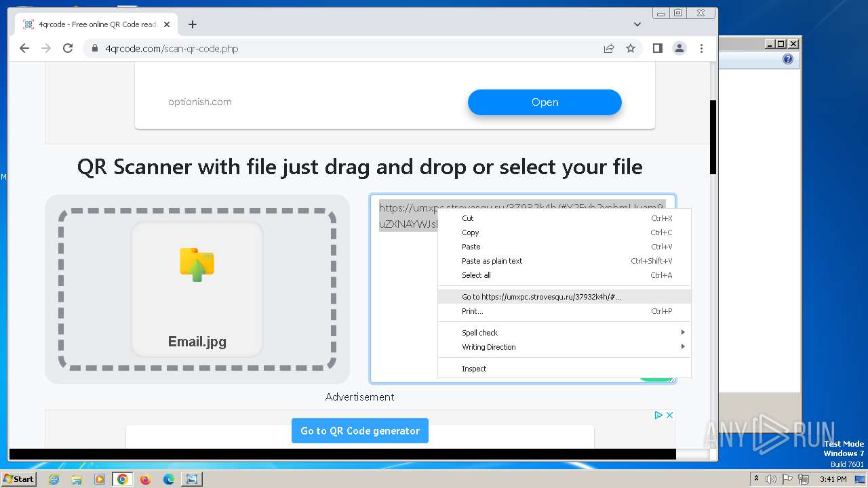Viewport: 868px width, 488px height.
Task: Open the Chrome side panel icon
Action: (x=657, y=48)
